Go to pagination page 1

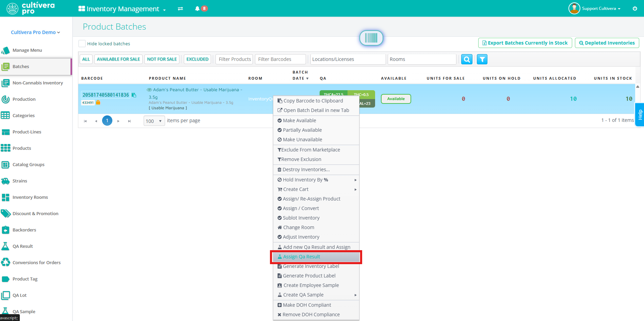tap(107, 121)
